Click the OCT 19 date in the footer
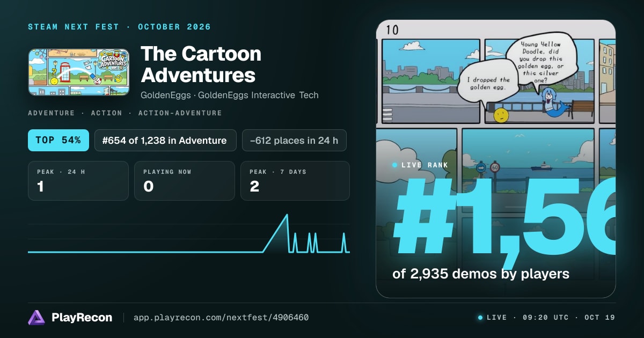644x338 pixels. 600,318
